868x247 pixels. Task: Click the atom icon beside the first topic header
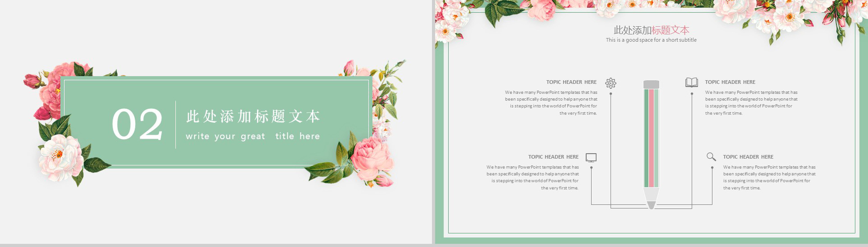[611, 83]
